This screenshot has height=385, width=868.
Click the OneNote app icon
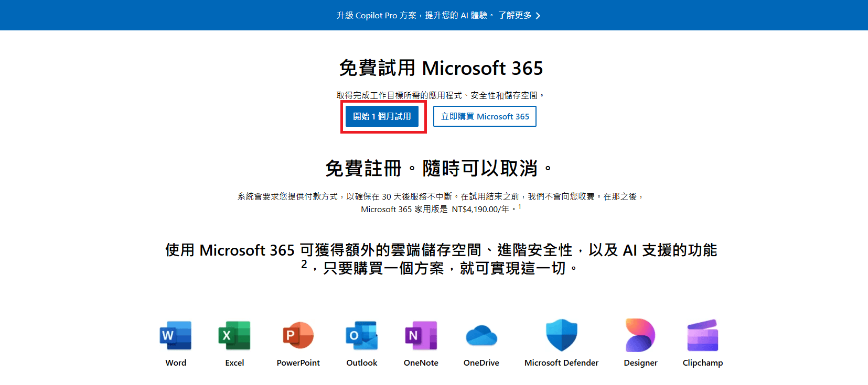pyautogui.click(x=421, y=335)
